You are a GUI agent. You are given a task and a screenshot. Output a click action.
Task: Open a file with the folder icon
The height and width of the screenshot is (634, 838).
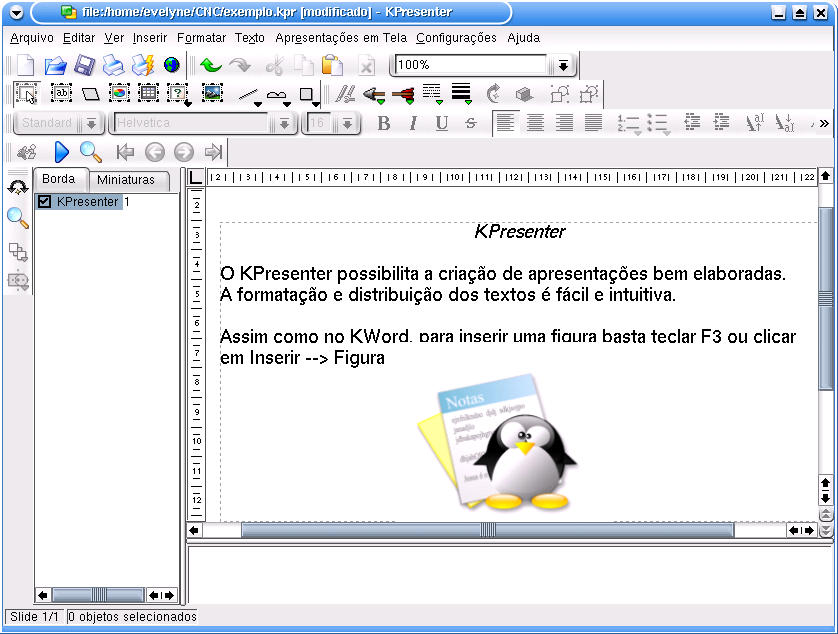55,65
